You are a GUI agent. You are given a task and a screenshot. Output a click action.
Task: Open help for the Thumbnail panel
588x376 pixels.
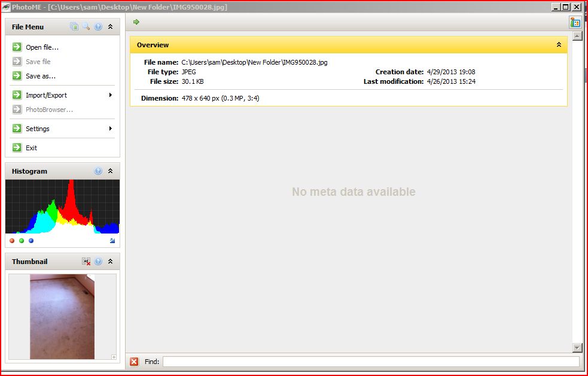(98, 262)
